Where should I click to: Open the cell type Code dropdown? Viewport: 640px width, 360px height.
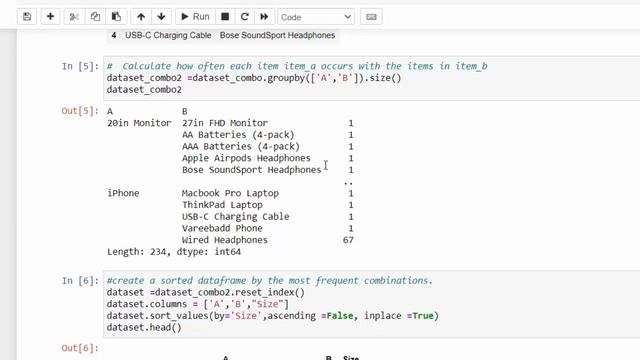[x=316, y=17]
